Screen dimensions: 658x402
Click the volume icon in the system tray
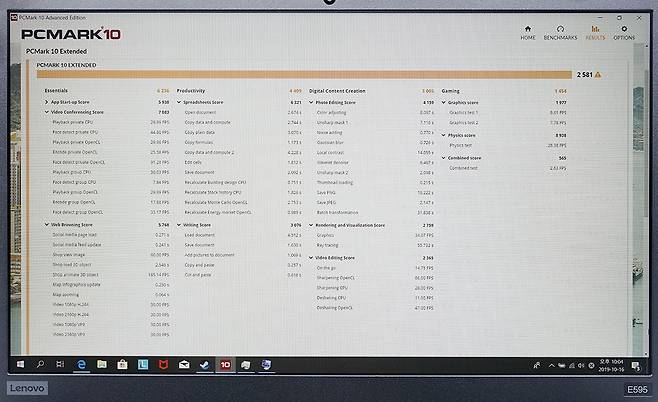(x=581, y=365)
